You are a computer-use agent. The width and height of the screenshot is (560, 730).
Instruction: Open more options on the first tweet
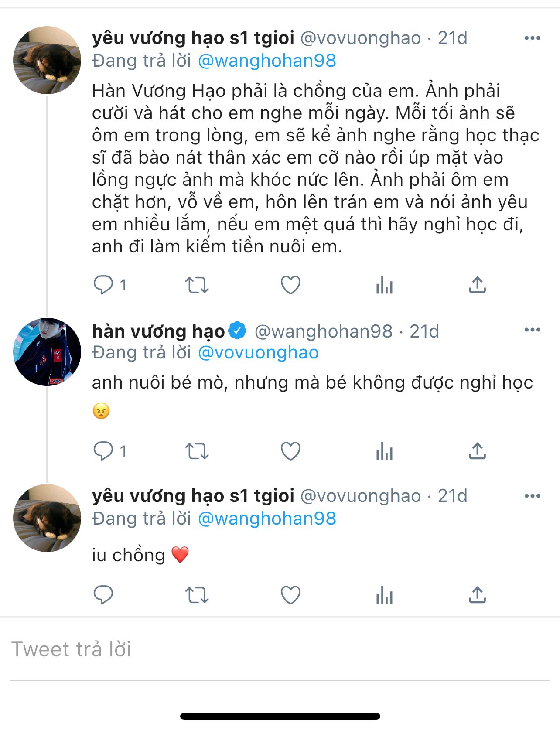532,38
